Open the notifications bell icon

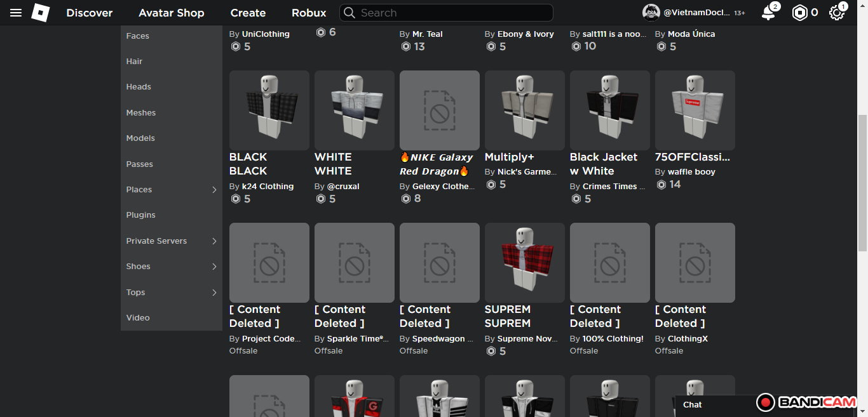tap(768, 13)
